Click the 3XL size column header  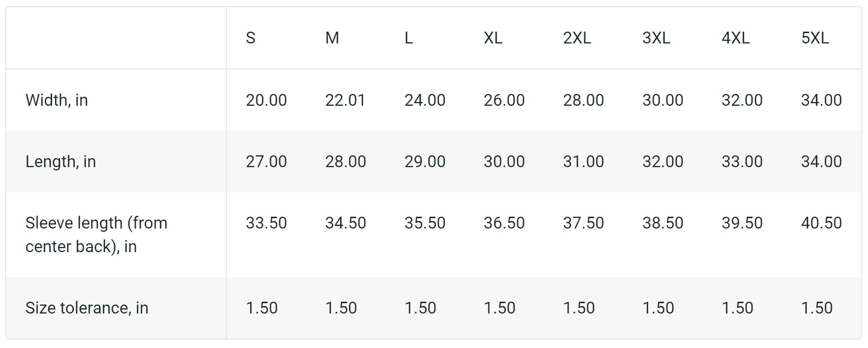tap(656, 38)
